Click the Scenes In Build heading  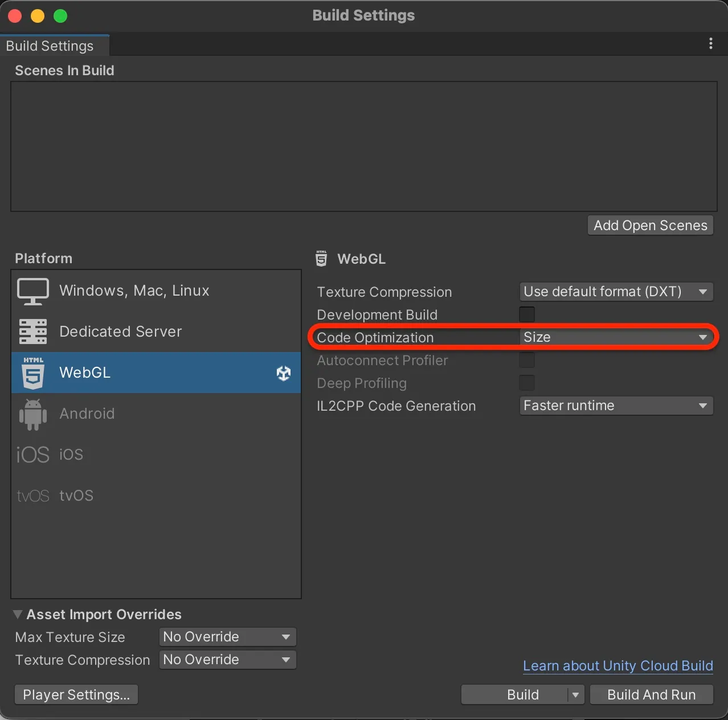point(64,71)
